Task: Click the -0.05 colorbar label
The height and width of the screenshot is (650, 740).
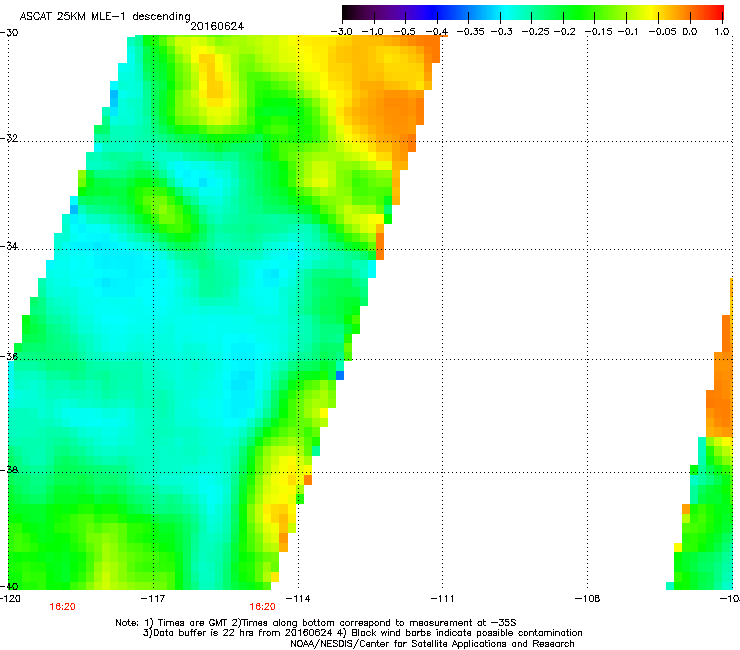Action: pyautogui.click(x=662, y=32)
